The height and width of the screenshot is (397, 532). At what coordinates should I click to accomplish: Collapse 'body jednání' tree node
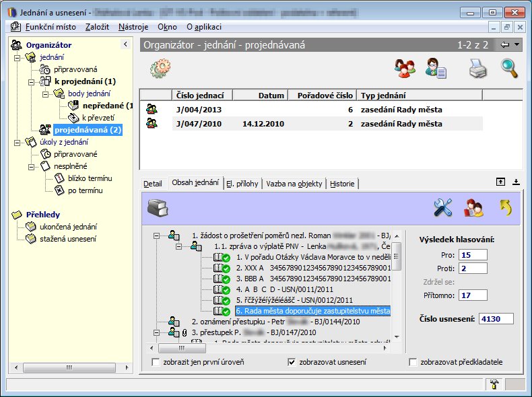(45, 94)
